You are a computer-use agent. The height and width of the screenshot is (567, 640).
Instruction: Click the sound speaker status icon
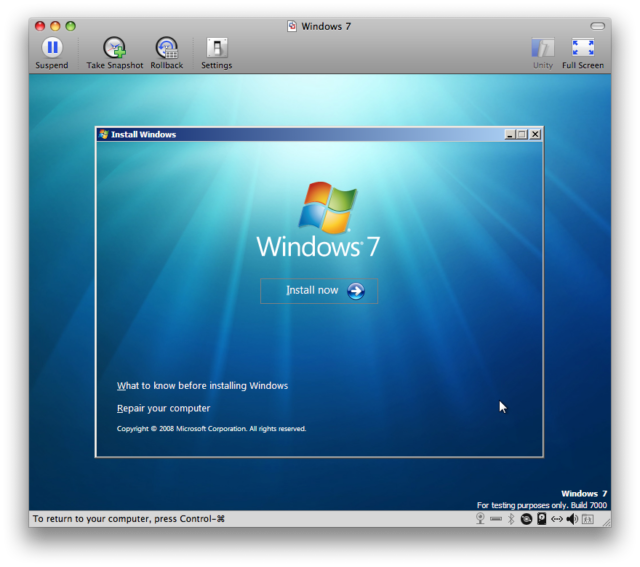click(572, 519)
